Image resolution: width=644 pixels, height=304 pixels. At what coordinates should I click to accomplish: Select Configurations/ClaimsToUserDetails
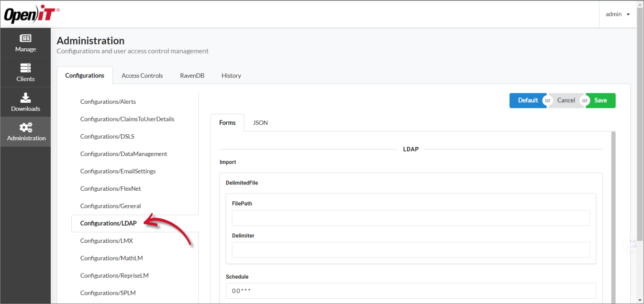pyautogui.click(x=127, y=119)
